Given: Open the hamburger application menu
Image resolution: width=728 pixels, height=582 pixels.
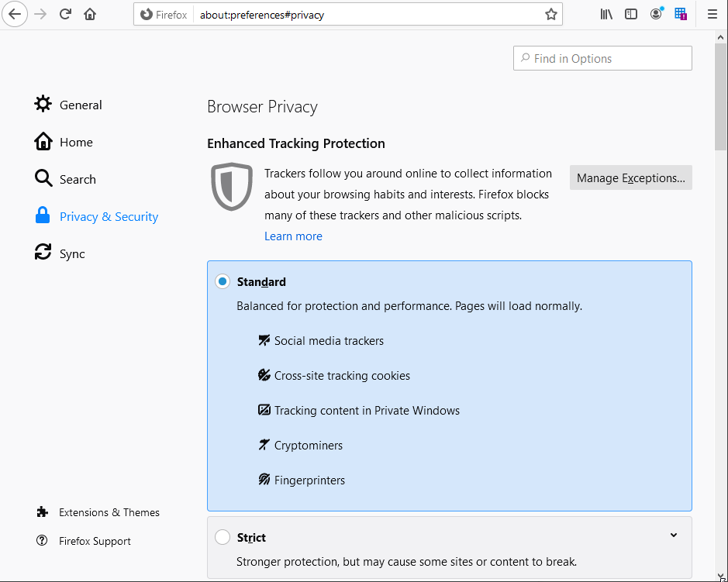Looking at the screenshot, I should pos(712,14).
